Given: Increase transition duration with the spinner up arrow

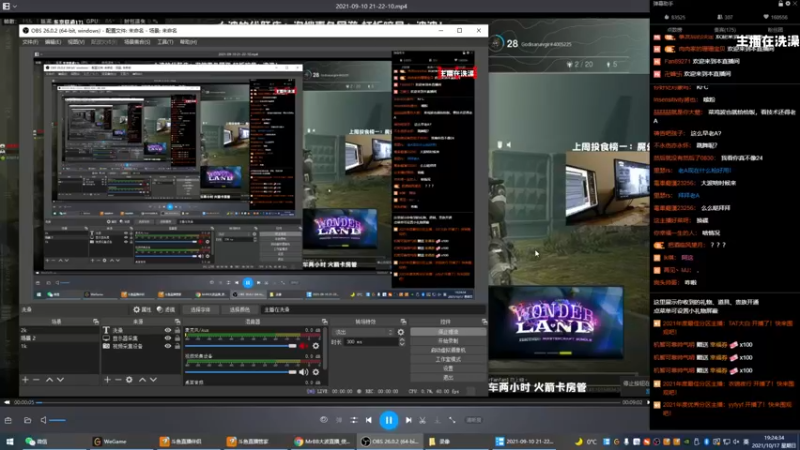Looking at the screenshot, I should [x=402, y=339].
